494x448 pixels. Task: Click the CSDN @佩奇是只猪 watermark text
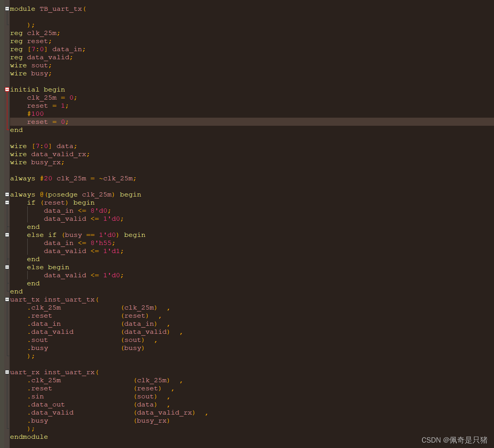454,440
